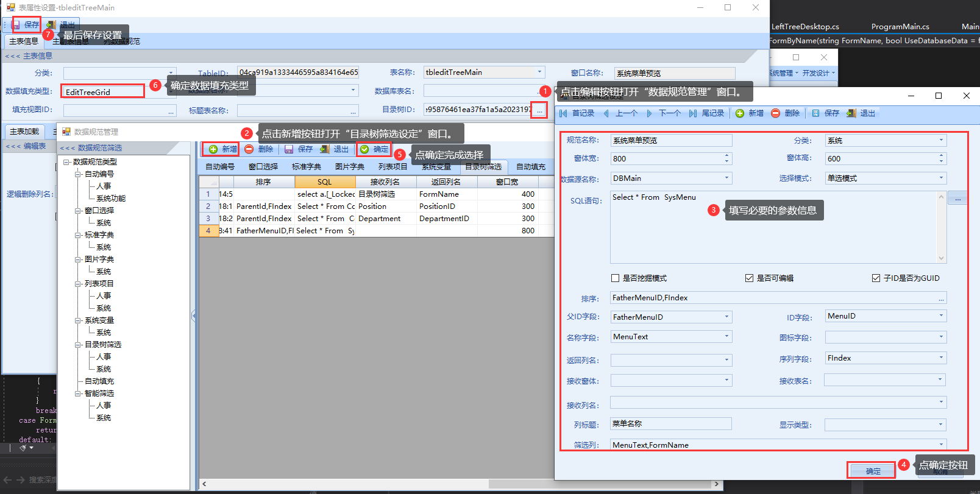
Task: Switch to the 自动编号 tab
Action: [x=220, y=167]
